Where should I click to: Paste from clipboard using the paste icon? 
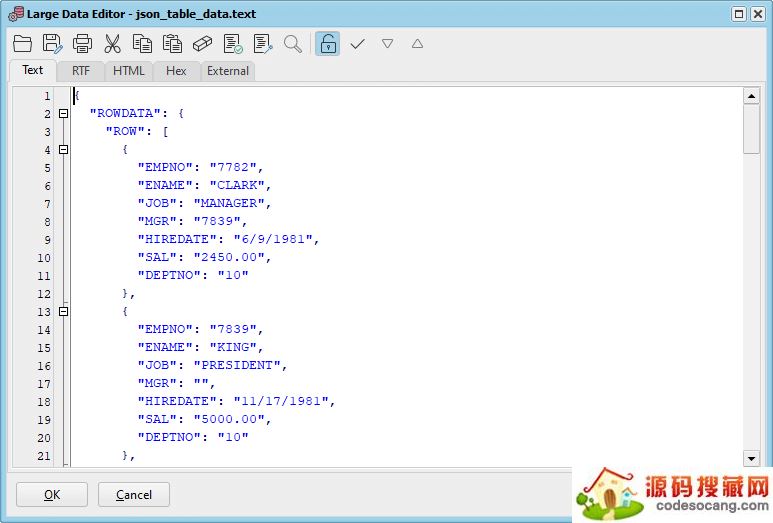coord(173,44)
